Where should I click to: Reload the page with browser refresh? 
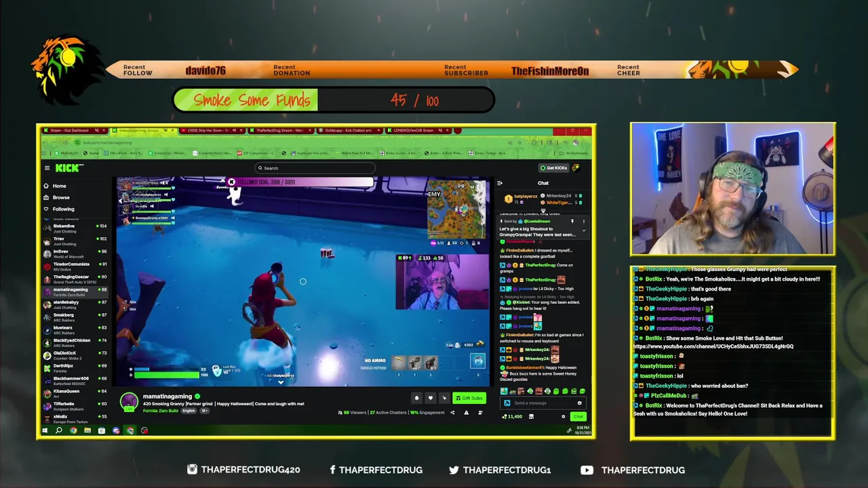(x=65, y=142)
